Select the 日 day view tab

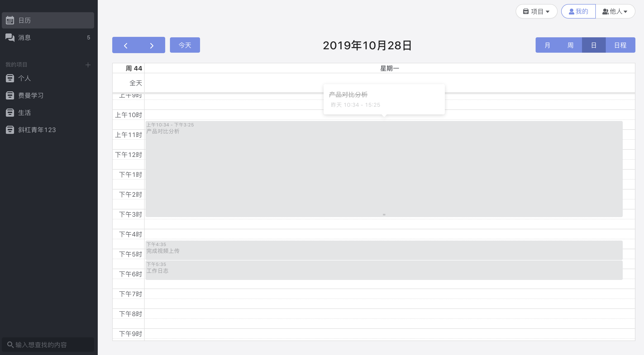594,45
